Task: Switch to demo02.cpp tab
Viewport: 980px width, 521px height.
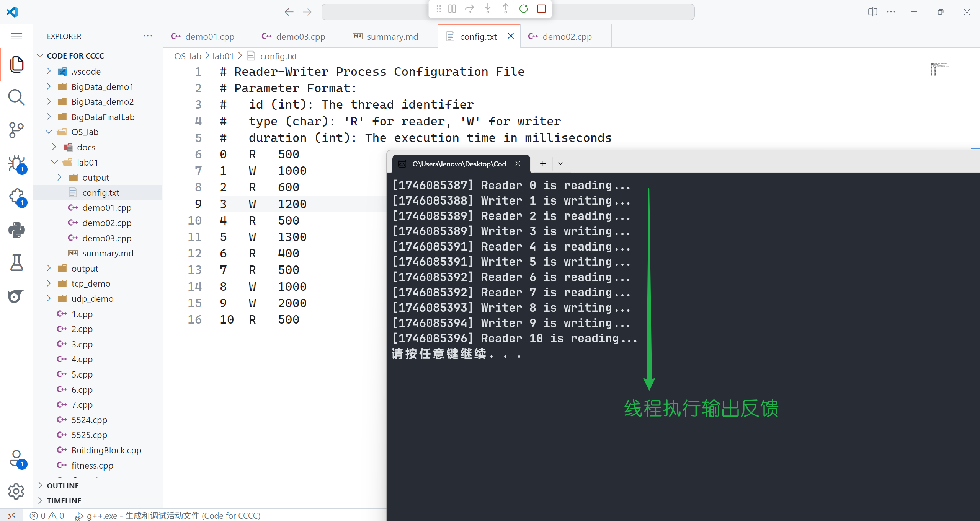Action: coord(567,37)
